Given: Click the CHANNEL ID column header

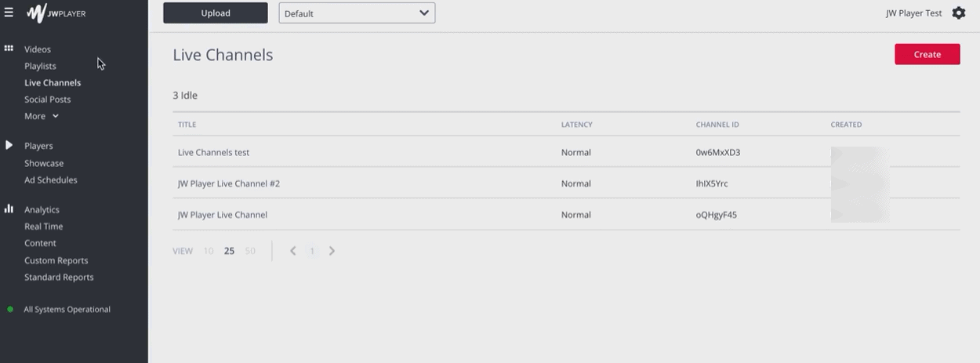Looking at the screenshot, I should 717,125.
